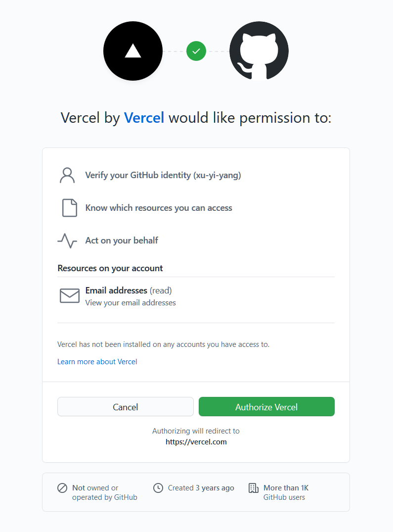The image size is (393, 532).
Task: Click Know which resources you can access
Action: (x=159, y=208)
